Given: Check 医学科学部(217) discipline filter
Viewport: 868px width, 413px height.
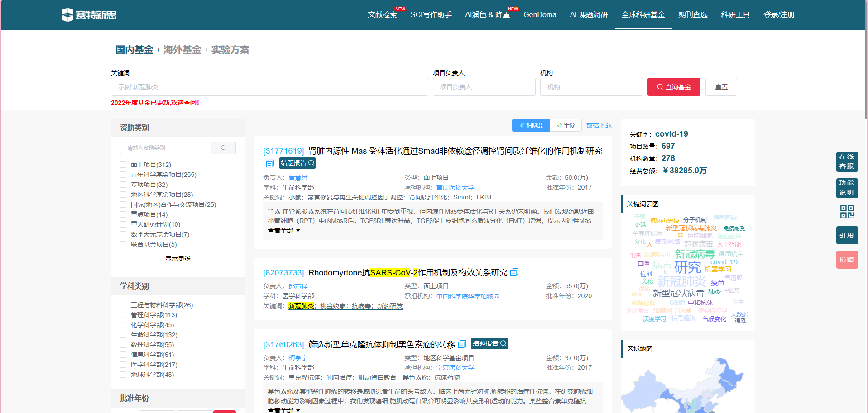Looking at the screenshot, I should 123,365.
